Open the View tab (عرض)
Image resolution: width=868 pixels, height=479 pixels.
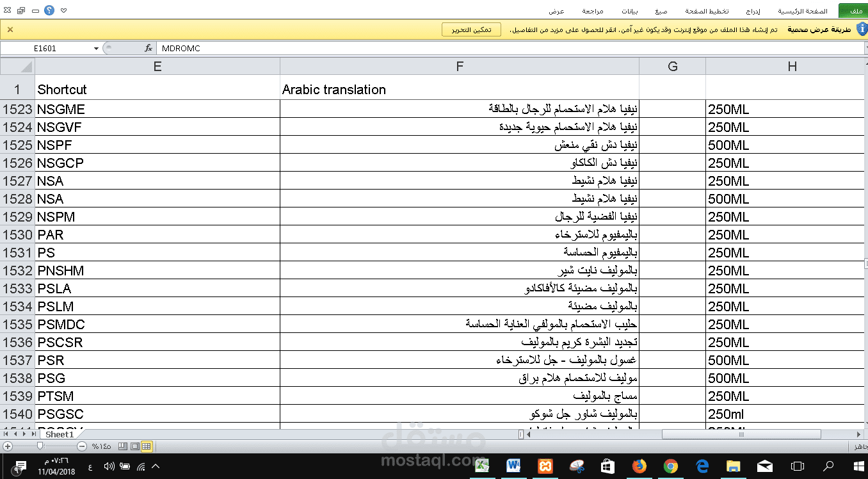point(556,11)
